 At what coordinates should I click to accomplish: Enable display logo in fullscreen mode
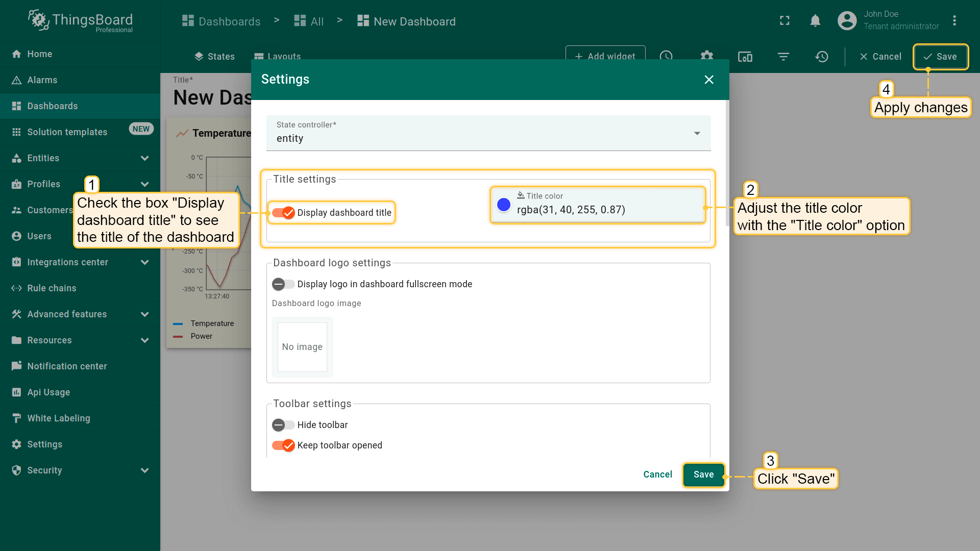pyautogui.click(x=283, y=284)
